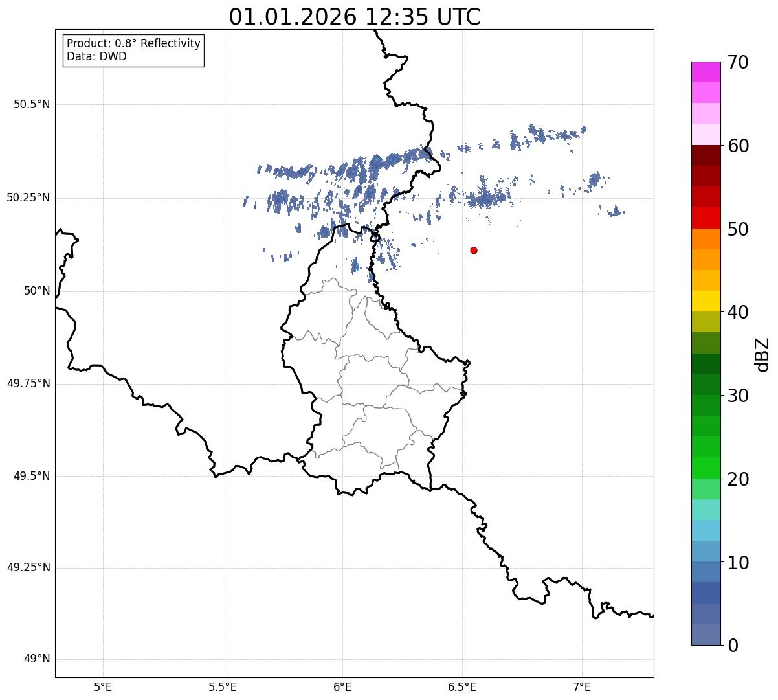This screenshot has width=778, height=700.
Task: Click the red station marker dot
Action: 474,250
